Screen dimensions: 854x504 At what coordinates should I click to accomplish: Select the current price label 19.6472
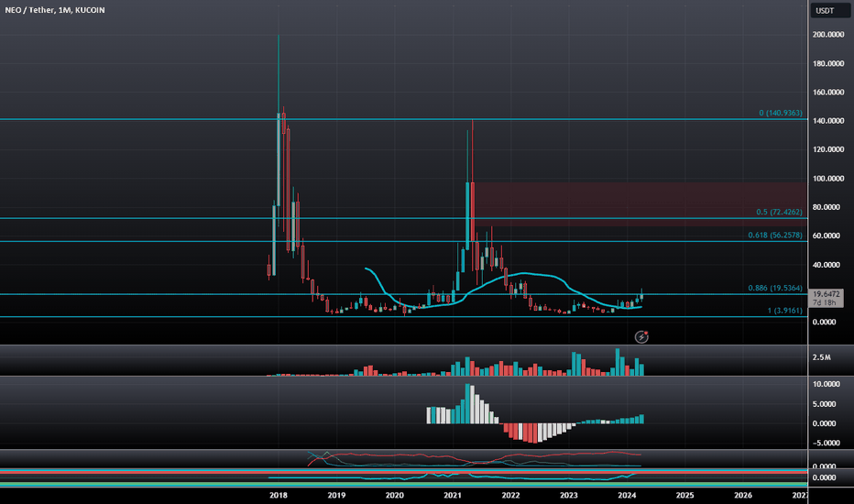pyautogui.click(x=826, y=293)
